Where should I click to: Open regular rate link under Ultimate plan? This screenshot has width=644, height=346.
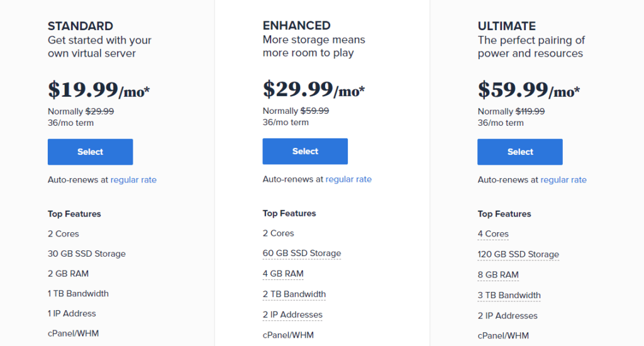[563, 180]
